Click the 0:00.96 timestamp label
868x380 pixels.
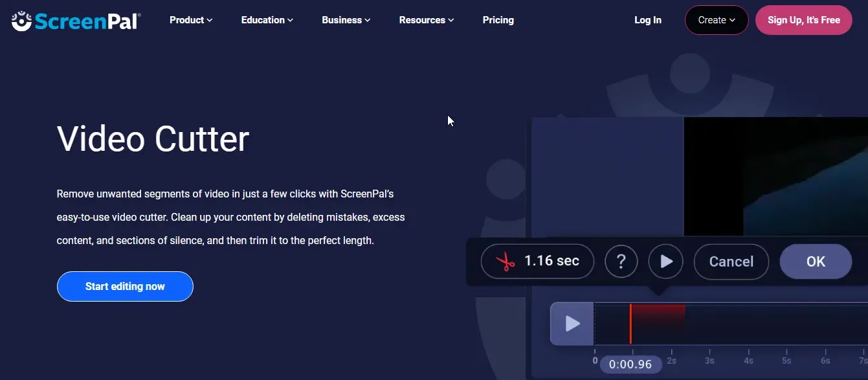point(630,364)
